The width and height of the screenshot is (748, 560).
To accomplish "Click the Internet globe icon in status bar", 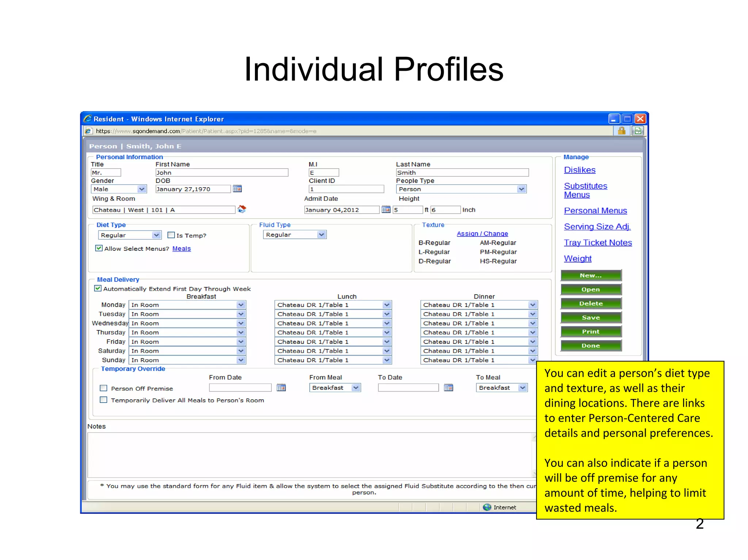I will pyautogui.click(x=487, y=507).
